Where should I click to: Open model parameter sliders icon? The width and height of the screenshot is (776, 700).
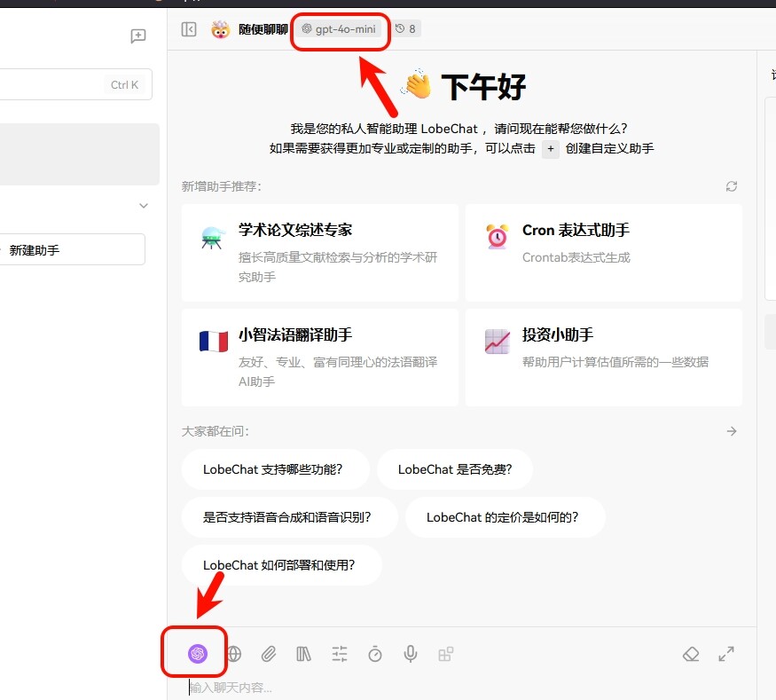pos(340,654)
